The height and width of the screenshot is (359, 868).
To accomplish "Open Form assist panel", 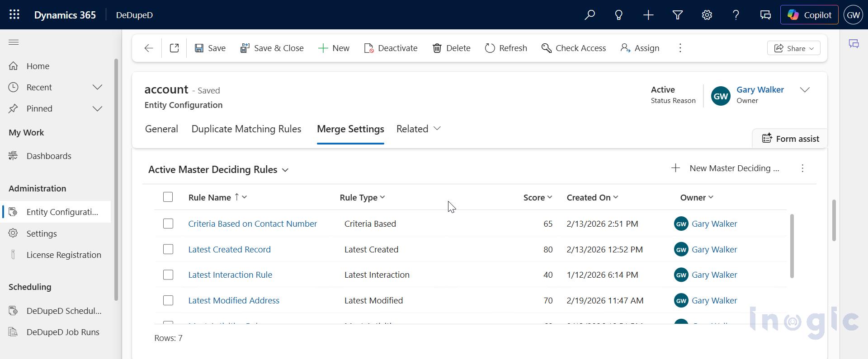I will pos(790,139).
